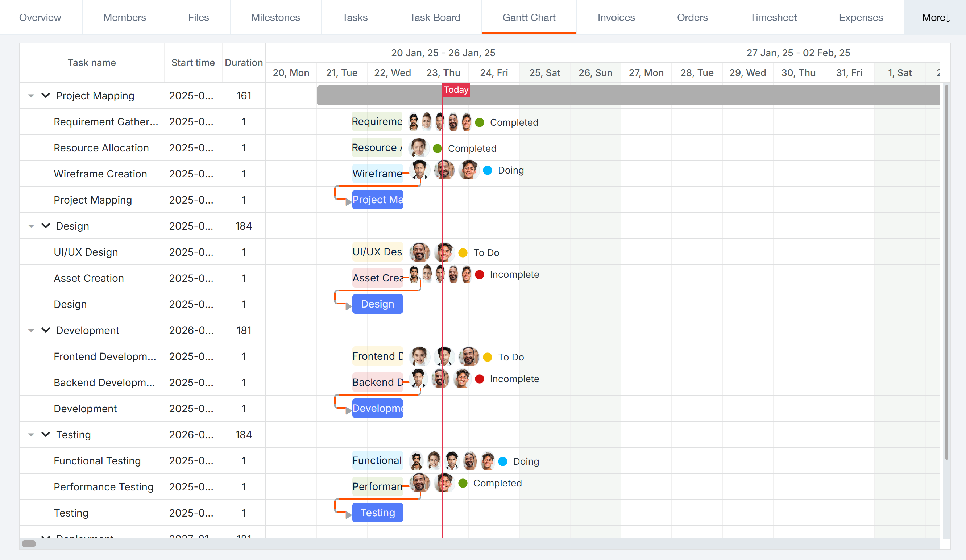The height and width of the screenshot is (560, 966).
Task: Open the Timesheet tab
Action: (x=773, y=18)
